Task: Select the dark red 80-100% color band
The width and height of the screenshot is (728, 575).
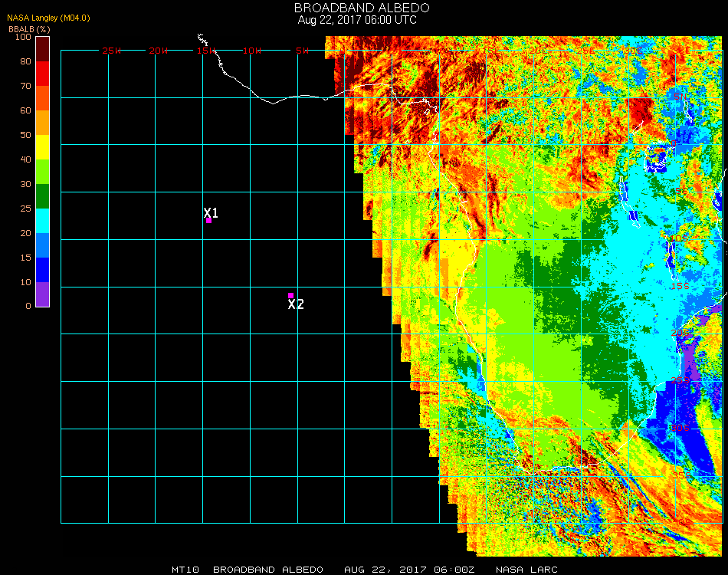Action: (x=43, y=48)
